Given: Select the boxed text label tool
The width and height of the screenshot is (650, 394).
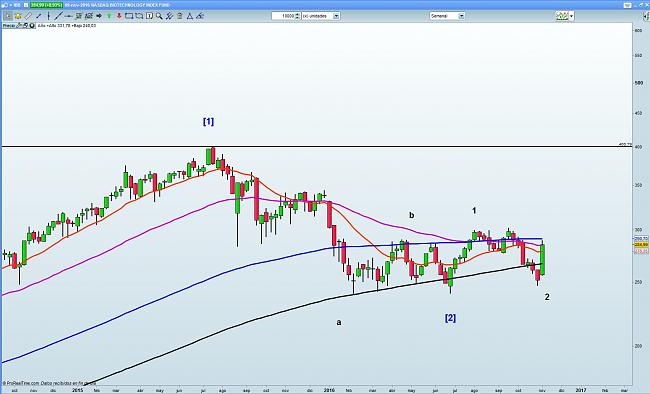Looking at the screenshot, I should pyautogui.click(x=149, y=16).
